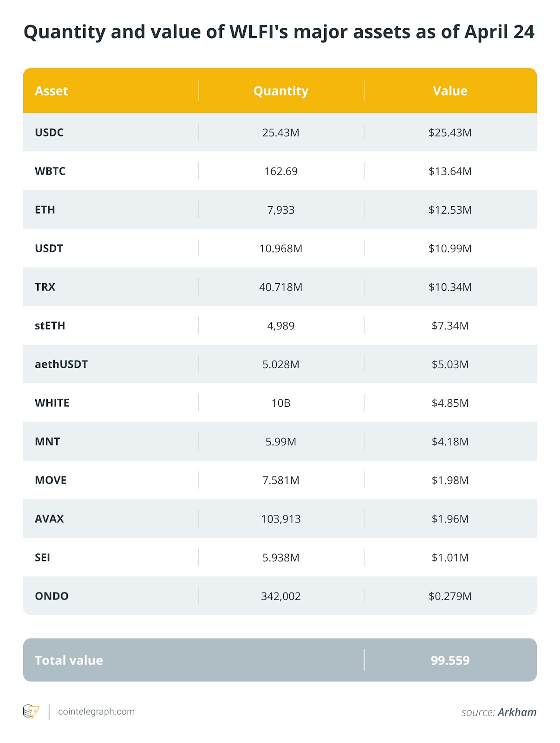Click the WHITE quantity 10B cell
560x743 pixels.
281,403
